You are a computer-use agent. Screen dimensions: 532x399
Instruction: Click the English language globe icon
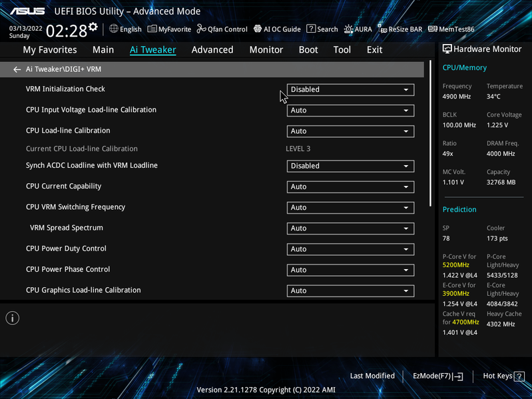[x=114, y=29]
